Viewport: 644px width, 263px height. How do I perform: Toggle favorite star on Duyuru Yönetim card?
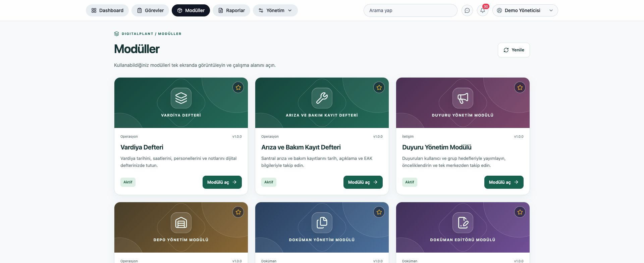coord(520,88)
